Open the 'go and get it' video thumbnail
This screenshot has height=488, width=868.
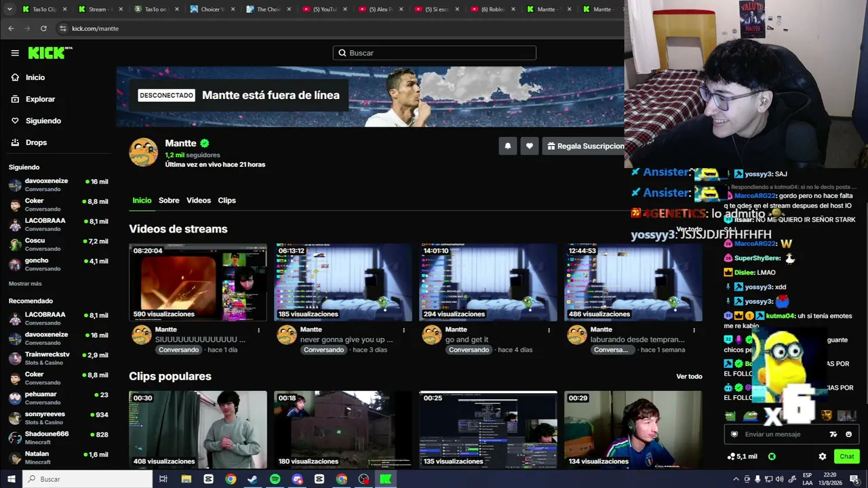(x=488, y=283)
